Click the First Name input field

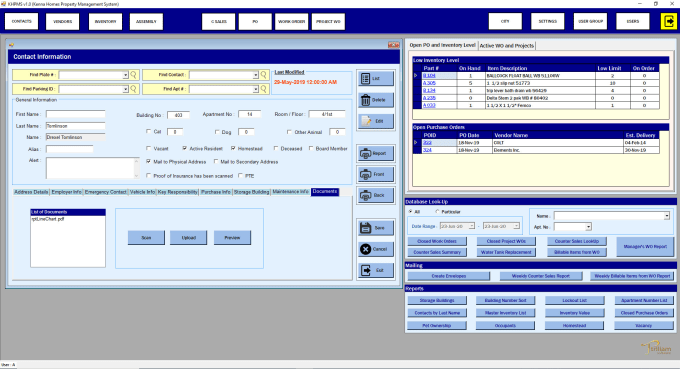pos(75,114)
